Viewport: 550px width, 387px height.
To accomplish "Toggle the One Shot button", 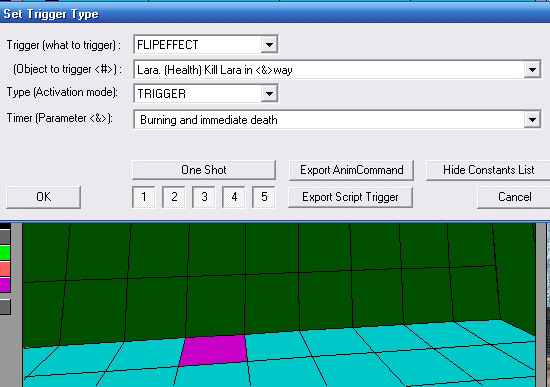I will click(204, 170).
